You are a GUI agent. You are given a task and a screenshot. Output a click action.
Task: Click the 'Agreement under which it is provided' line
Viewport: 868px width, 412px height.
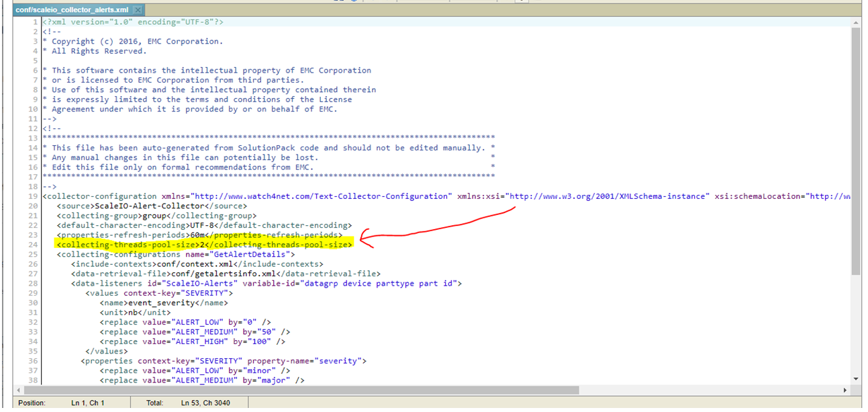tap(190, 109)
